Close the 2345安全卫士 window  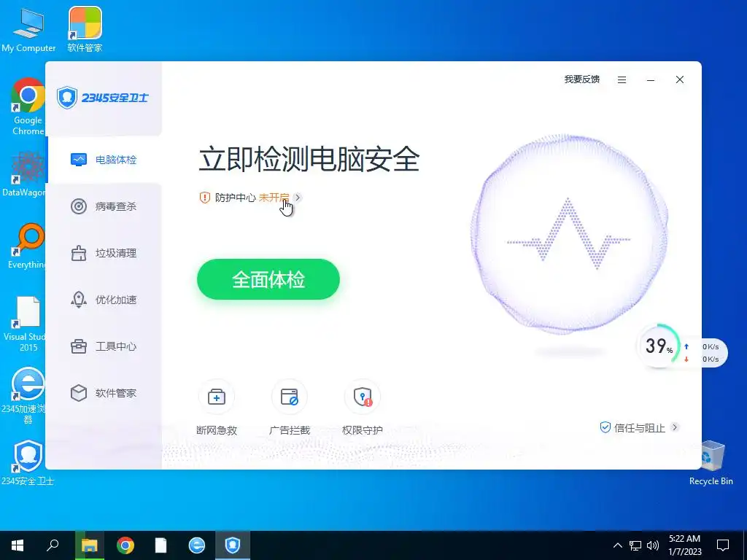pyautogui.click(x=680, y=80)
